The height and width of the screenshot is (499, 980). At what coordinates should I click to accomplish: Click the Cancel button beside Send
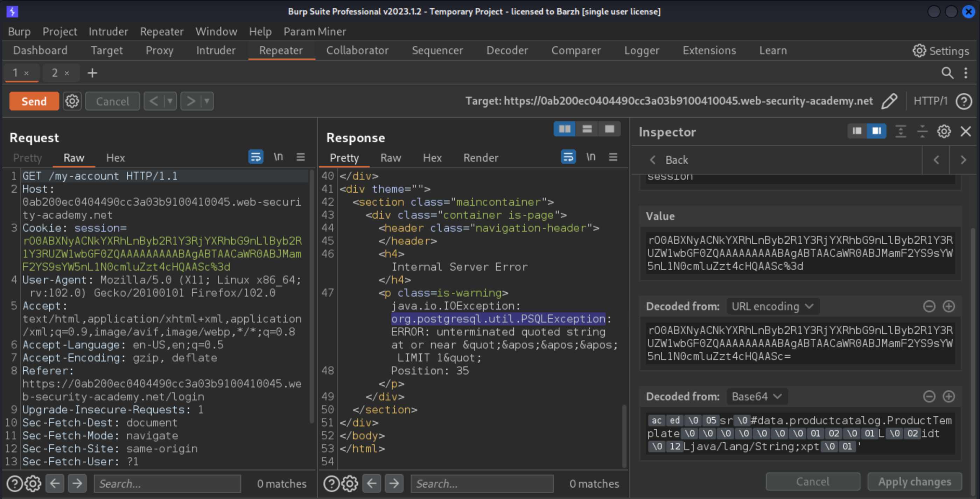(x=113, y=101)
